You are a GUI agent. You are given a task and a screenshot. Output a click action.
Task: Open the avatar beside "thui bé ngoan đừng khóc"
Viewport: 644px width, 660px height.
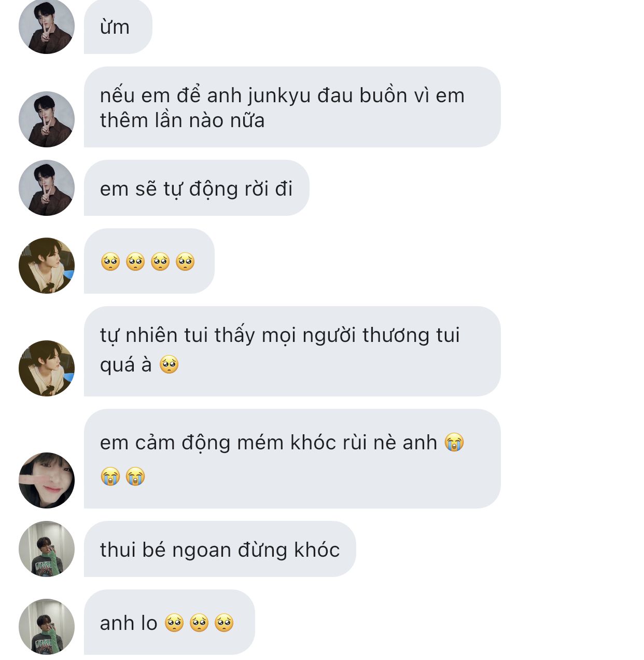point(47,549)
